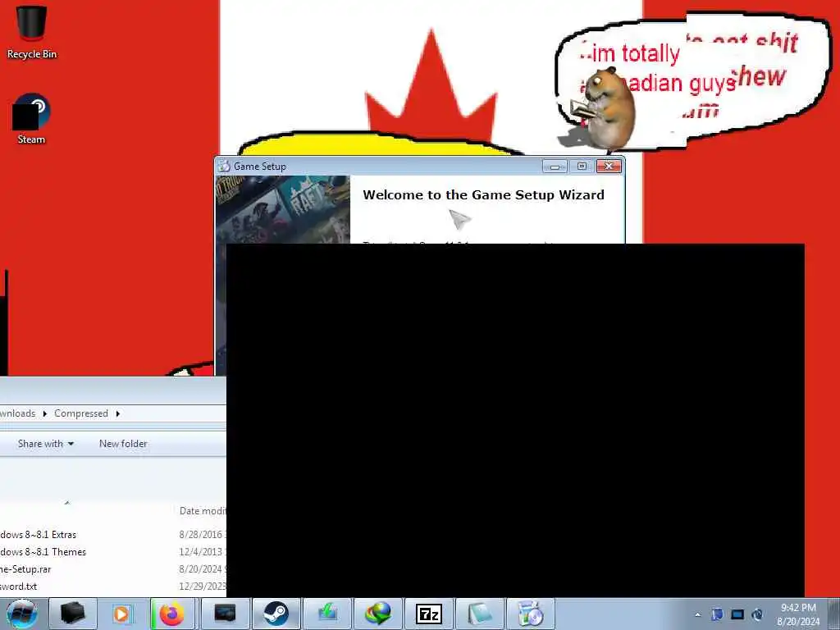The height and width of the screenshot is (630, 840).
Task: Select the password .txt file in Explorer
Action: (19, 586)
